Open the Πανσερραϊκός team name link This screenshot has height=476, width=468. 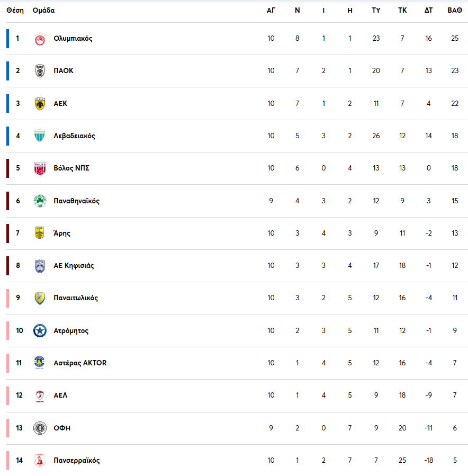[x=76, y=461]
